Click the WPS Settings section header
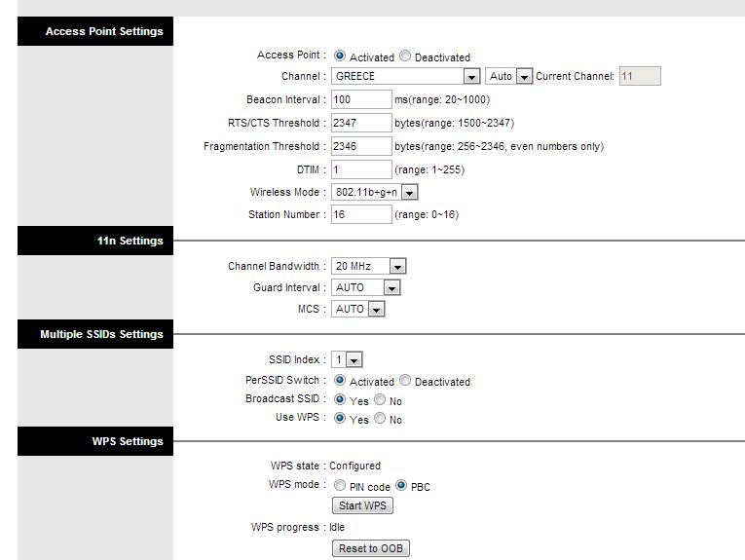The image size is (745, 560). coord(95,441)
